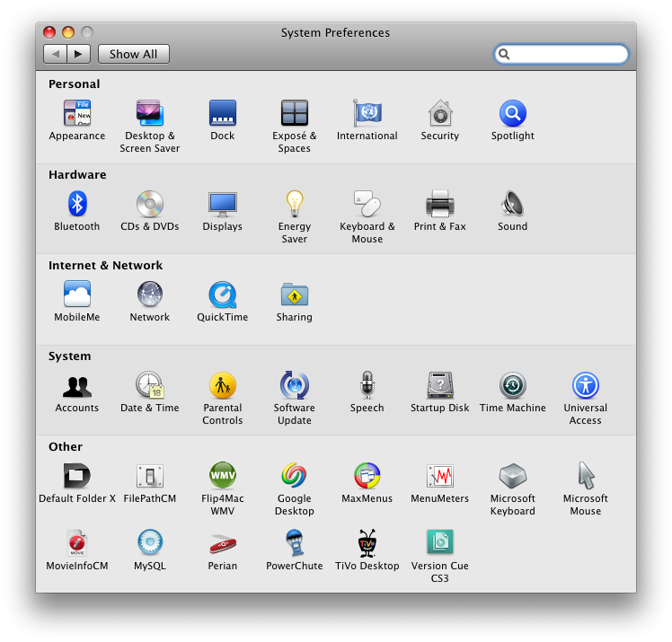Viewport: 672px width, 642px height.
Task: Click the back navigation arrow
Action: tap(56, 54)
